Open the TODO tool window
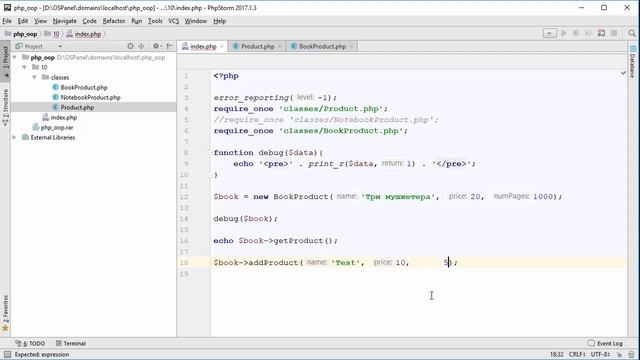 pos(30,343)
